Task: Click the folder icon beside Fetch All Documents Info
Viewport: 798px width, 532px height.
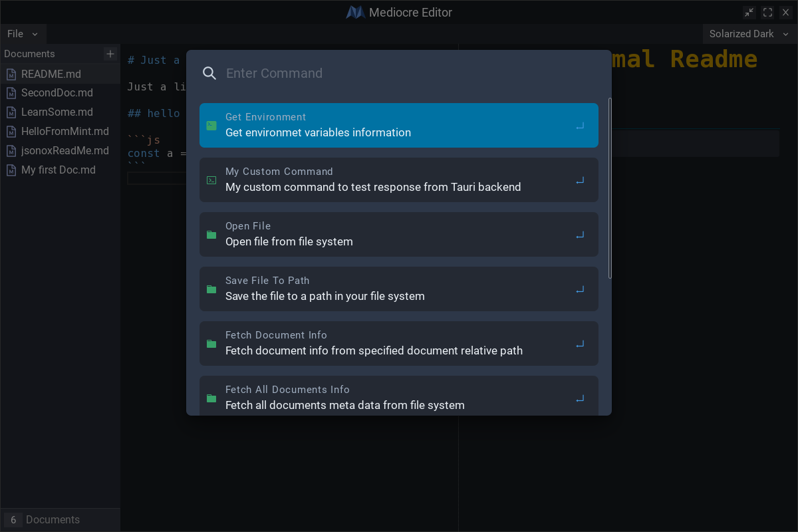Action: tap(211, 398)
